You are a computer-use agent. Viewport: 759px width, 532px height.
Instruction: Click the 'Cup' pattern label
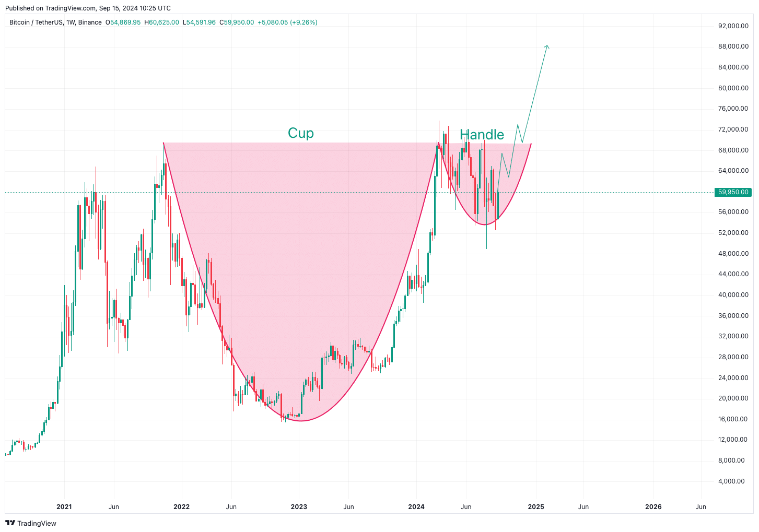301,133
